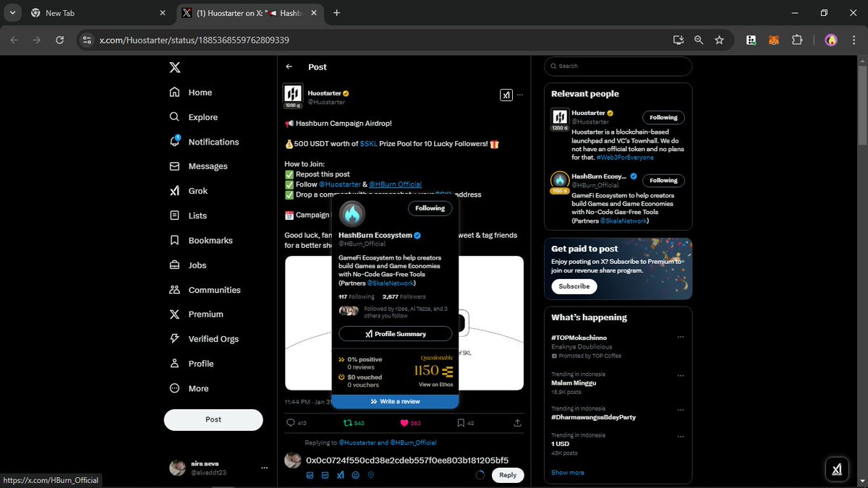This screenshot has width=868, height=488.
Task: Click the Verified Orgs lightning icon
Action: coord(174,339)
